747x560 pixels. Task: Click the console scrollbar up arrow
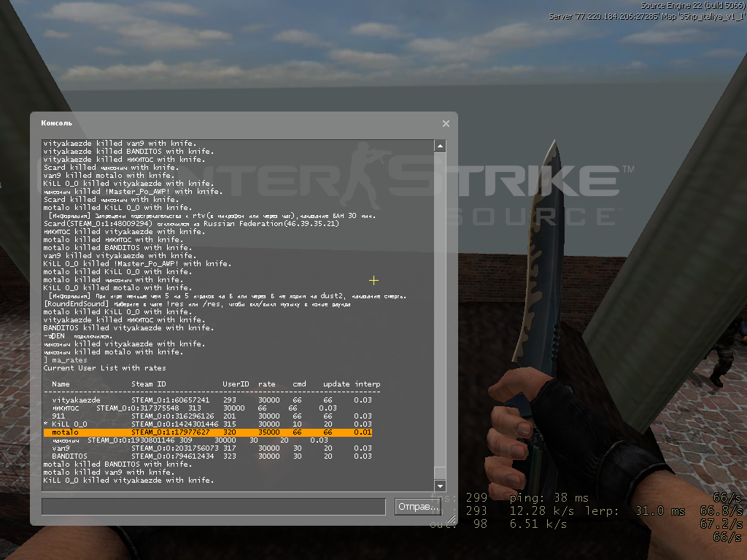click(x=440, y=146)
